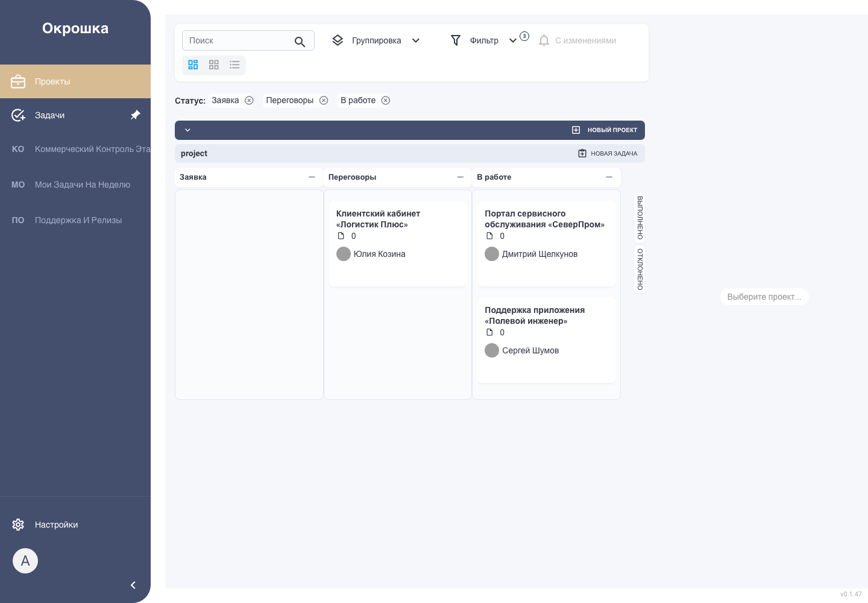868x603 pixels.
Task: Click the magnifier search icon
Action: click(x=300, y=42)
